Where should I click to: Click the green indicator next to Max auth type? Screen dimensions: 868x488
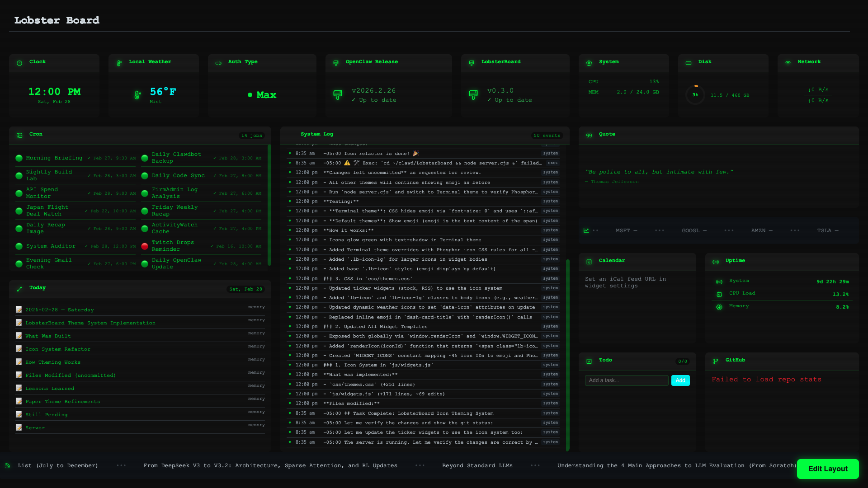pos(249,95)
